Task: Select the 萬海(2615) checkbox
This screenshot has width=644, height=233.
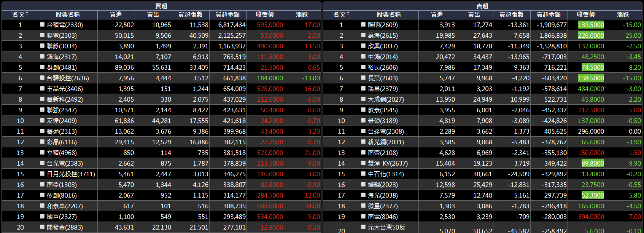Action: [363, 35]
